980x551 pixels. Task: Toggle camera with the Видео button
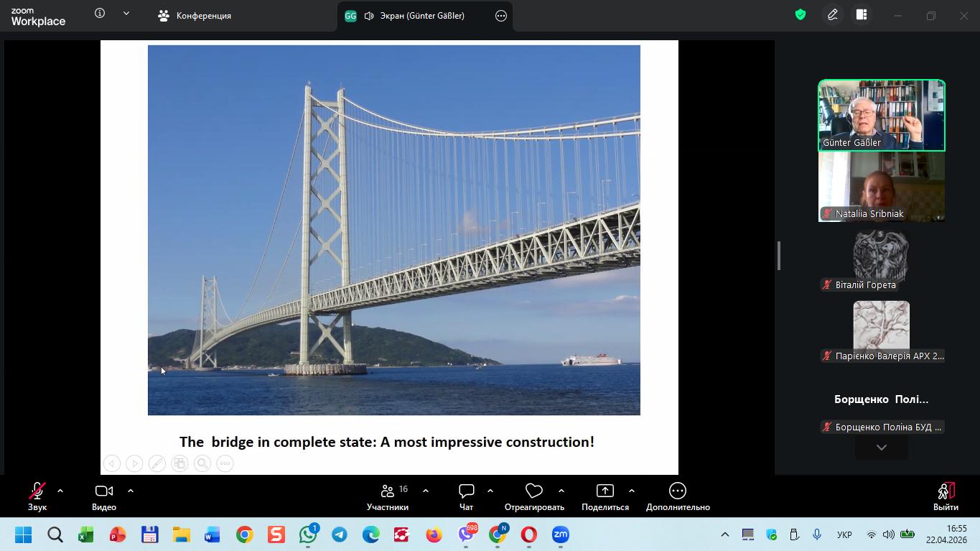point(104,496)
